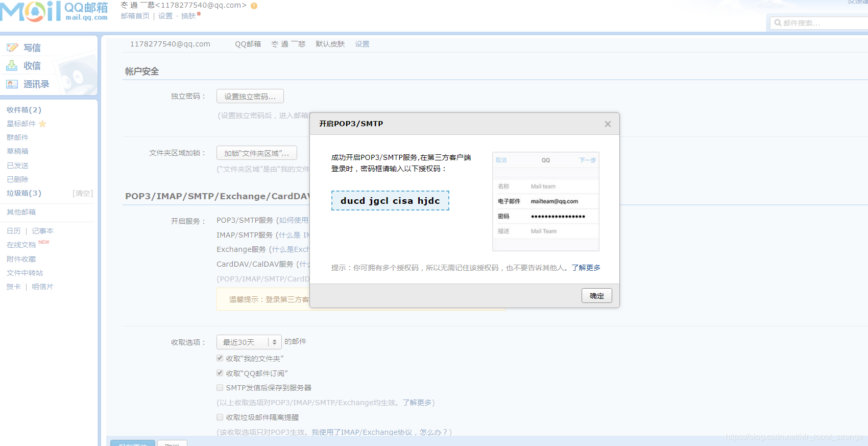Click 换肤 link in header
Screen dimensions: 868x446
188,16
